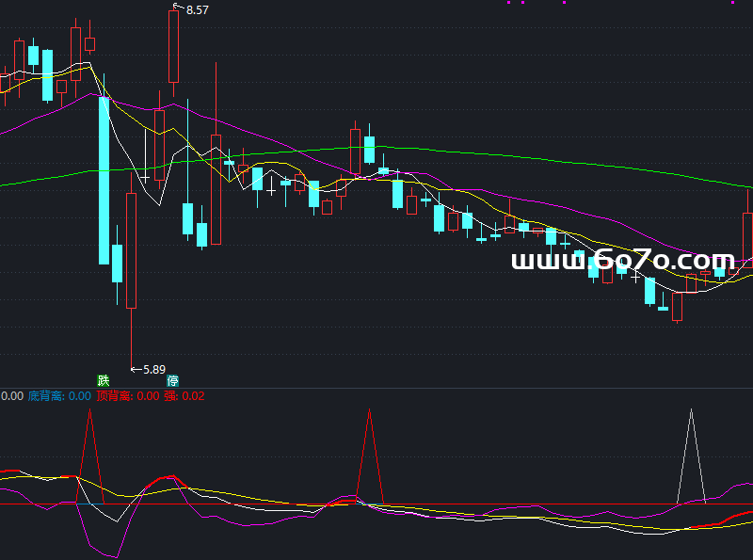Viewport: 753px width, 560px height.
Task: Open the www.6o7o.com watermark link
Action: pyautogui.click(x=623, y=261)
